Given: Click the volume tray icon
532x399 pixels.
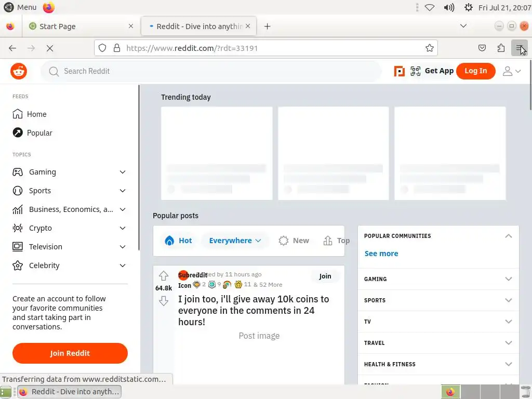Looking at the screenshot, I should pos(449,7).
